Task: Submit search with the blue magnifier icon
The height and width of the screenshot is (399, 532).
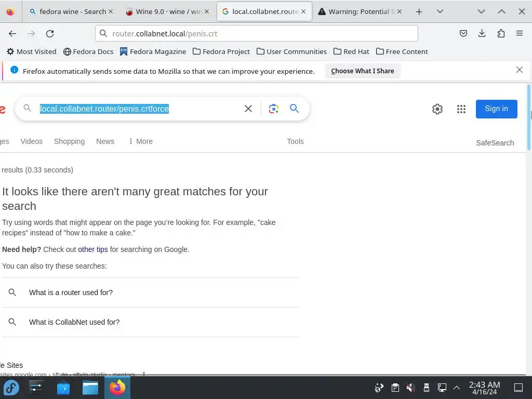Action: click(x=294, y=109)
